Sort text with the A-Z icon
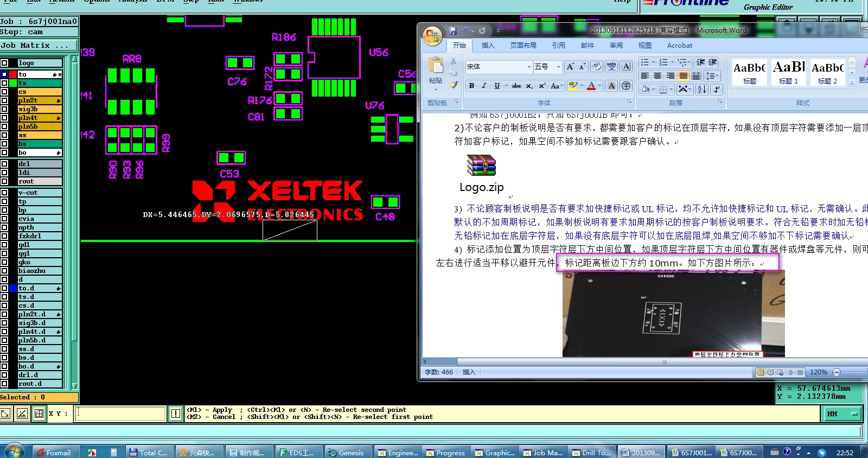The image size is (868, 458). click(x=701, y=89)
